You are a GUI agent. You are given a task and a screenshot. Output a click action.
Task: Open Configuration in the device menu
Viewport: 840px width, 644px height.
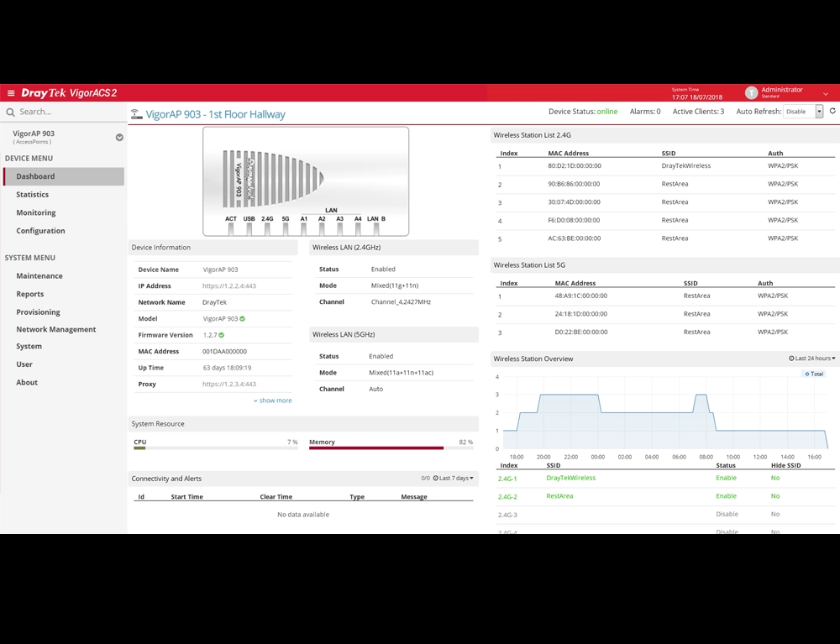pyautogui.click(x=40, y=231)
